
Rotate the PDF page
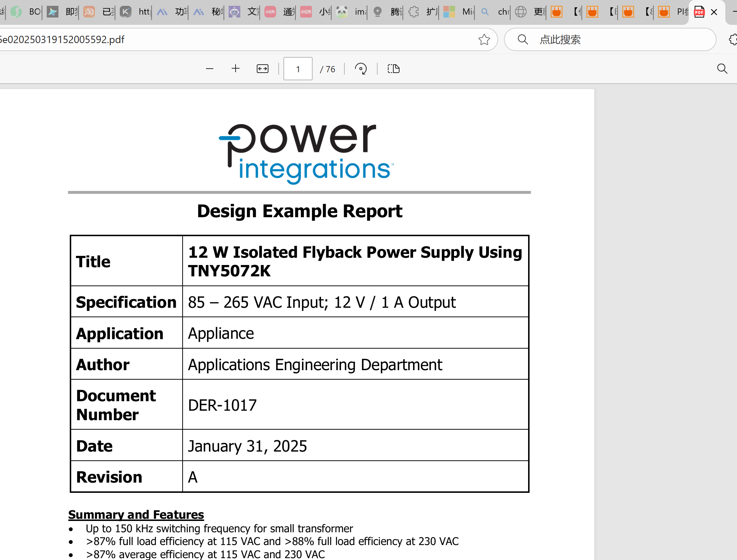361,69
